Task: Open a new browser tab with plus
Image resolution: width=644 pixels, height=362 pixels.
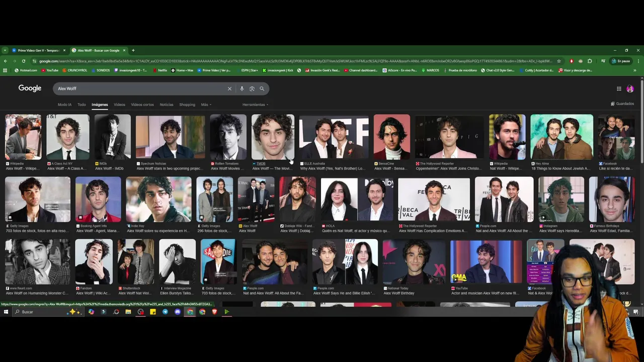Action: [x=133, y=50]
